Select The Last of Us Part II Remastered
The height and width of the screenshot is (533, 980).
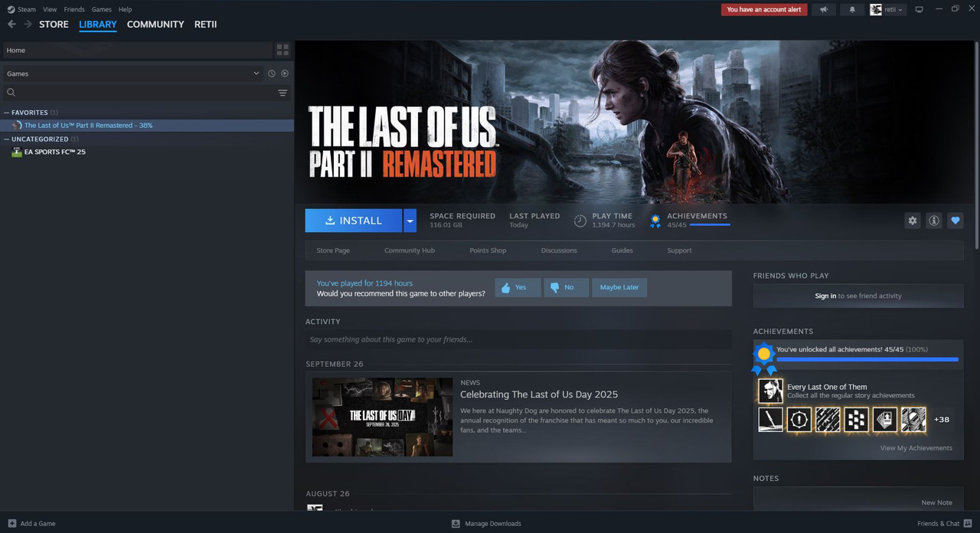[147, 126]
